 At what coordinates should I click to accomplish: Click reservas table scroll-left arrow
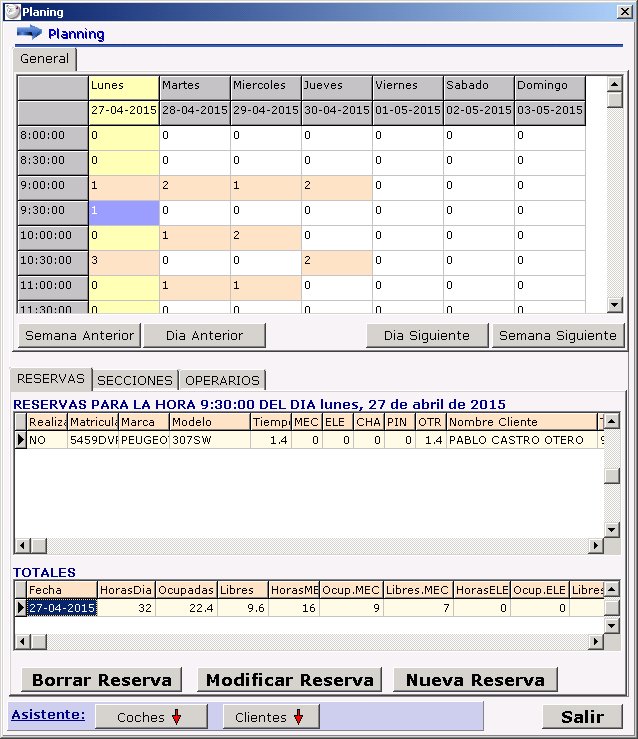tap(22, 546)
